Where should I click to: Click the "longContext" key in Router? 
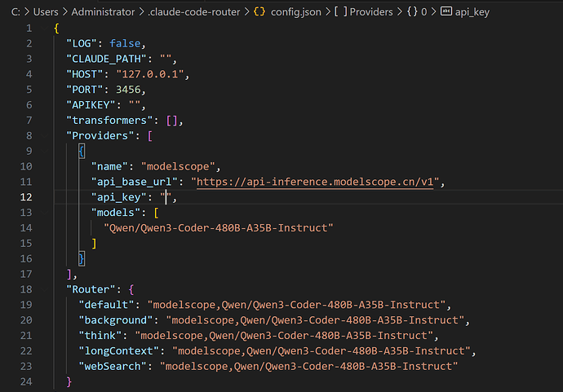[x=119, y=350]
